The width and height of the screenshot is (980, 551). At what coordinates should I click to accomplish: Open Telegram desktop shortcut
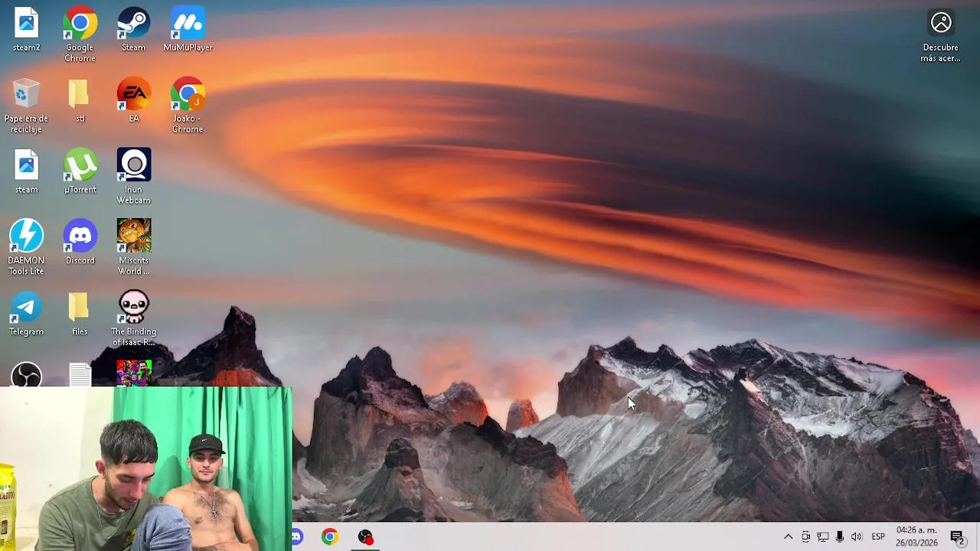[x=26, y=314]
